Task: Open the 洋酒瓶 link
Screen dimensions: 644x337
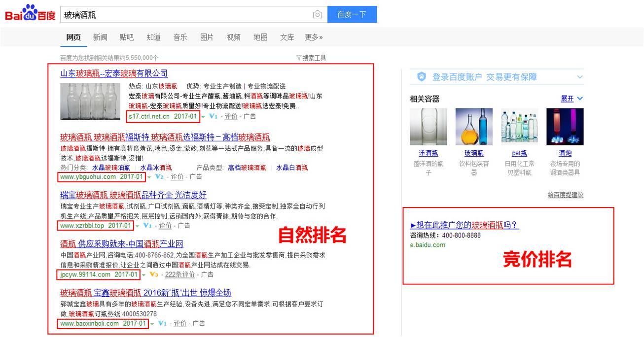Action: (x=429, y=153)
